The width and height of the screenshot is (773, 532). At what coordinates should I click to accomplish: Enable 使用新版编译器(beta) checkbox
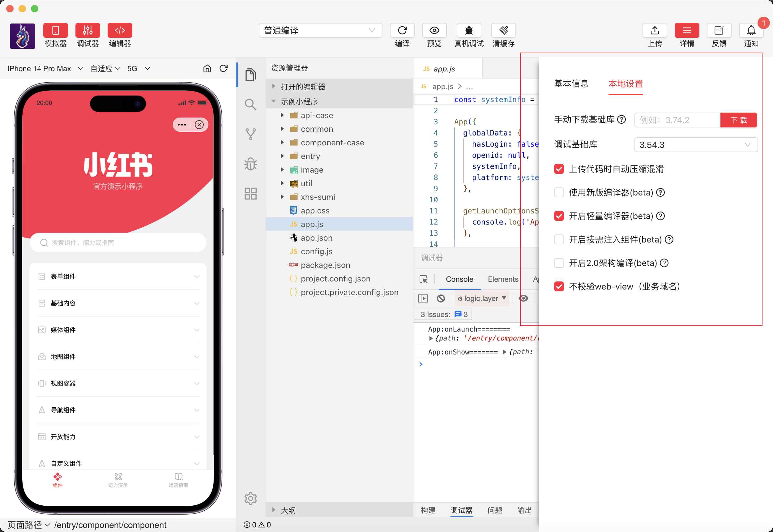tap(559, 192)
